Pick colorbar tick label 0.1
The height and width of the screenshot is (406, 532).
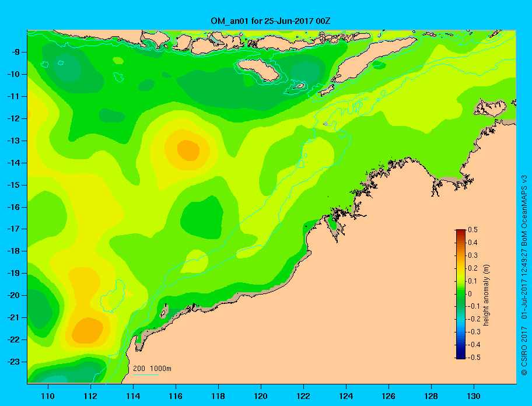click(473, 281)
